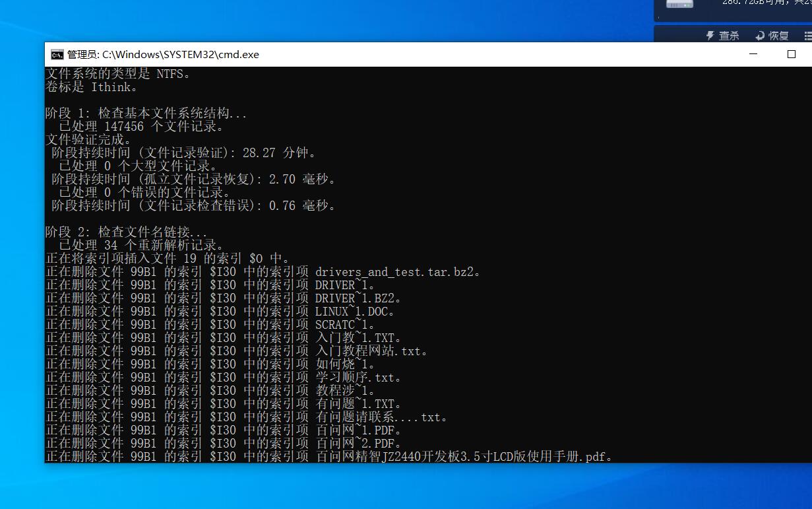Click the line with LINUX~1.DOC
This screenshot has height=509, width=812.
coord(220,311)
